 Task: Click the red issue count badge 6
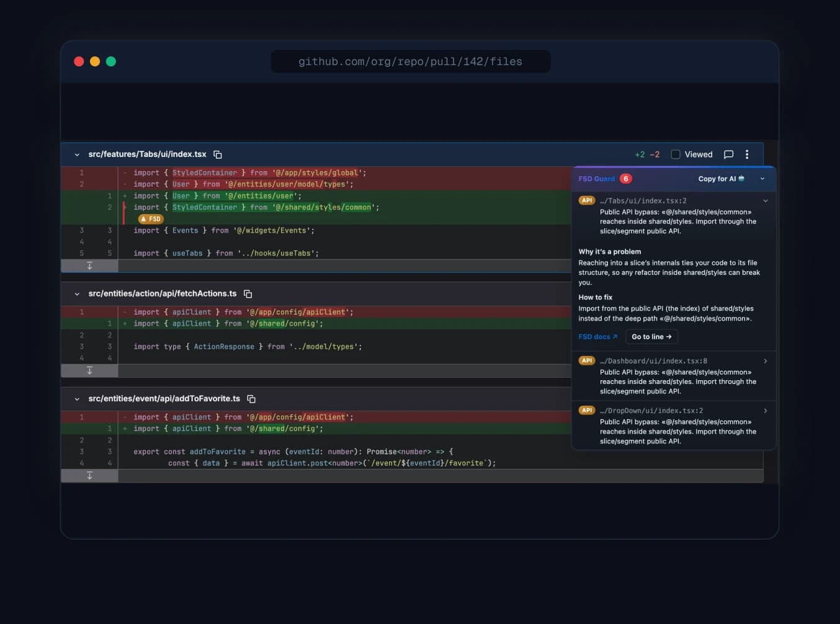[x=626, y=179]
